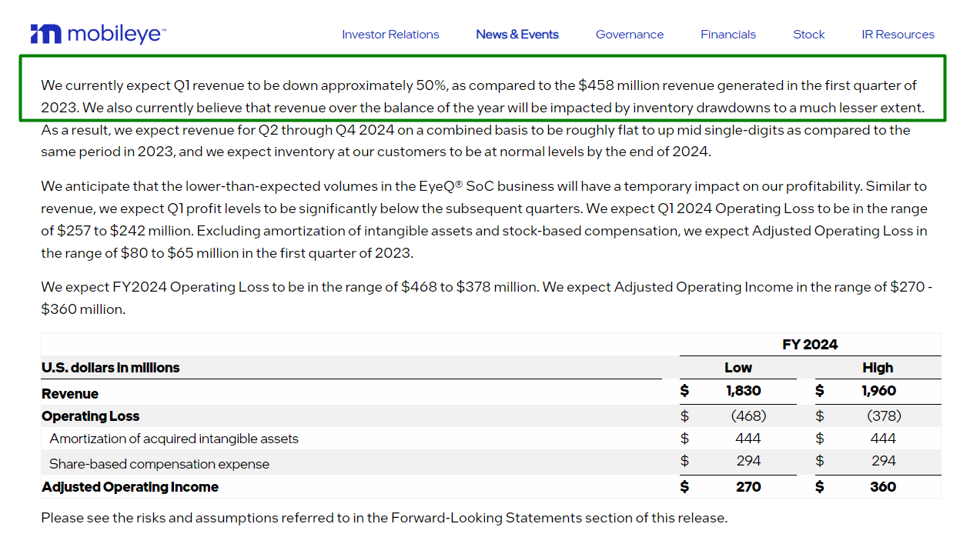This screenshot has height=544, width=980.
Task: Click the Mobileye logo
Action: coord(98,34)
